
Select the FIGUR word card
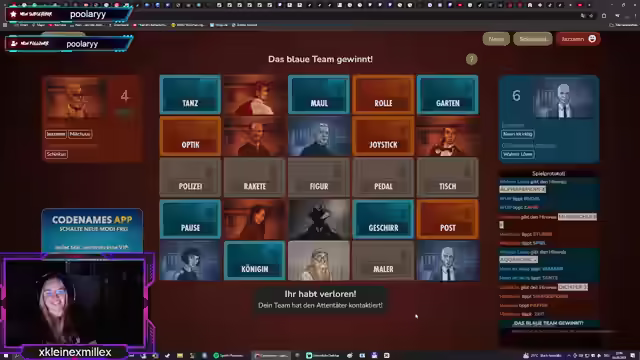point(319,178)
